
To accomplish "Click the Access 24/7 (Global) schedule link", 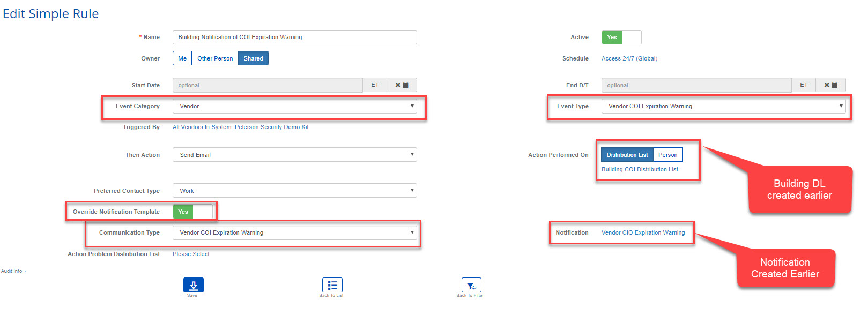I will coord(629,58).
